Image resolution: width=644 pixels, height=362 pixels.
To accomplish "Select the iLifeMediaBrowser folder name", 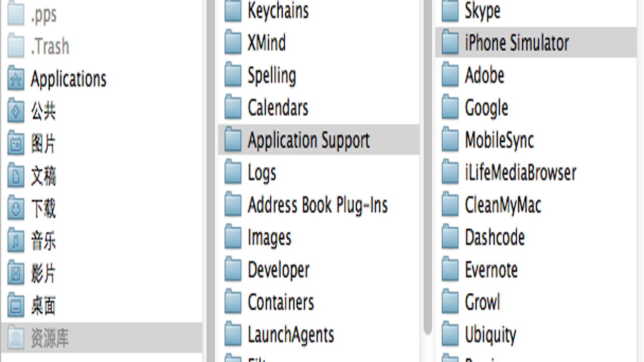I will coord(520,172).
